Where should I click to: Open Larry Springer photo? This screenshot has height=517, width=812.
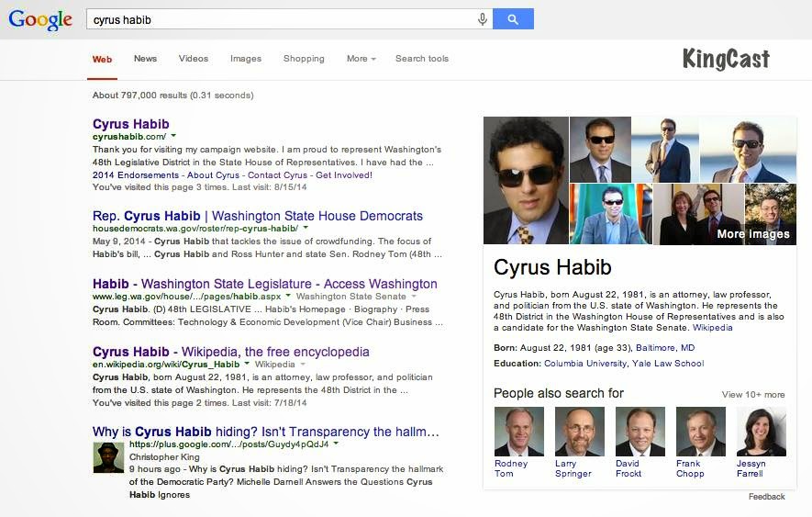[x=580, y=432]
